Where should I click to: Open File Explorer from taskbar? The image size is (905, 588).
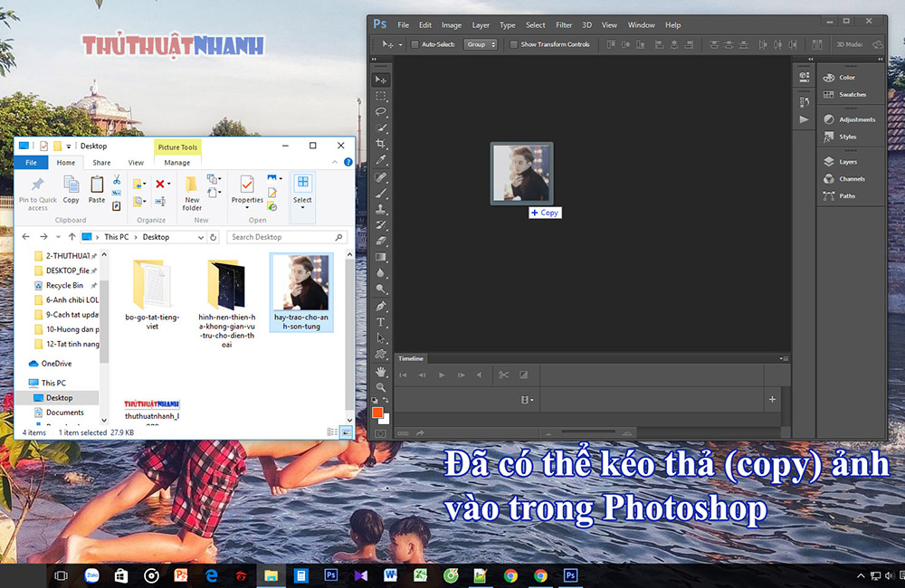271,575
